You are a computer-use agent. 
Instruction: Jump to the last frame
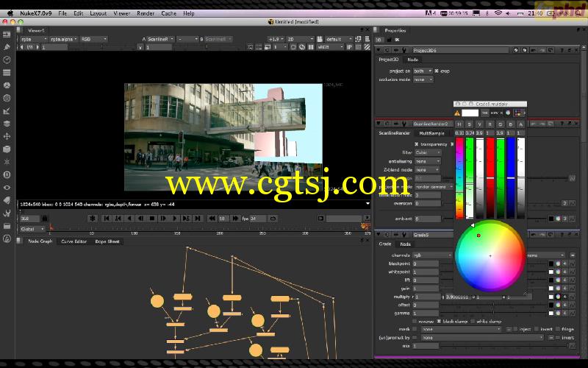coord(198,218)
